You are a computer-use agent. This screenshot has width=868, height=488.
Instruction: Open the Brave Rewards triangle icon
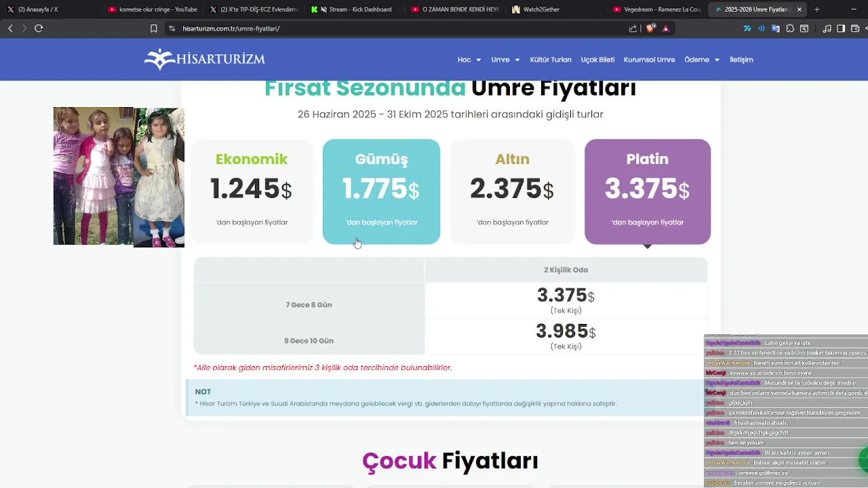tap(666, 28)
